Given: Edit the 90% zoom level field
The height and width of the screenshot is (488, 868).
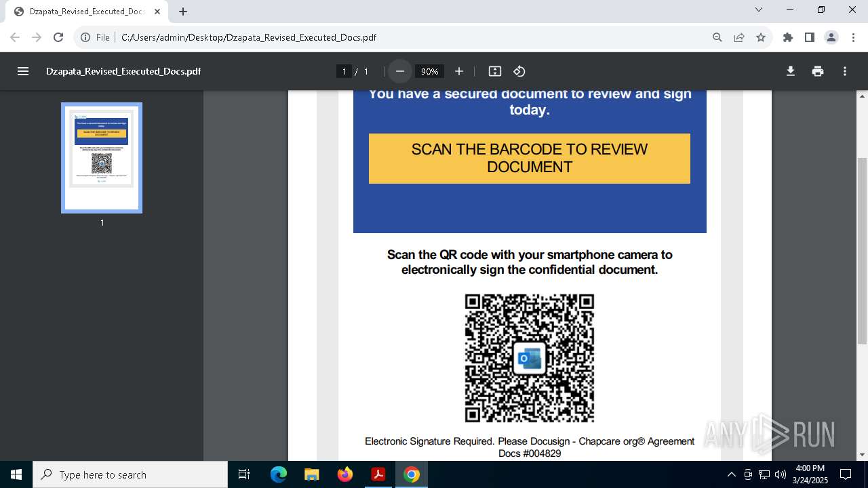Looking at the screenshot, I should pos(429,71).
